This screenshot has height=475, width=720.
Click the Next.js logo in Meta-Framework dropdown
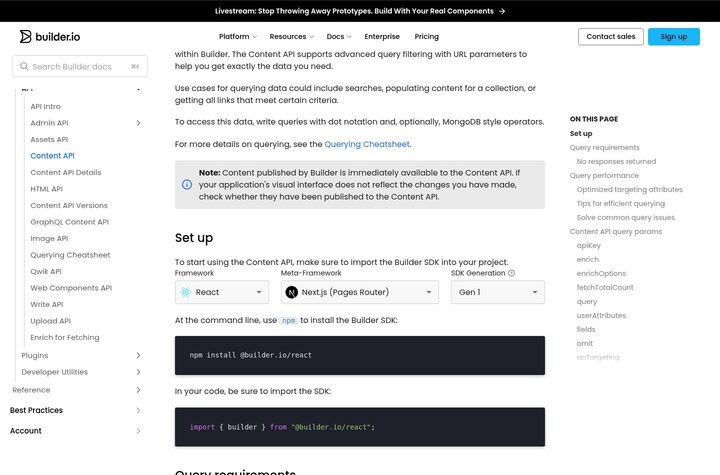tap(292, 292)
